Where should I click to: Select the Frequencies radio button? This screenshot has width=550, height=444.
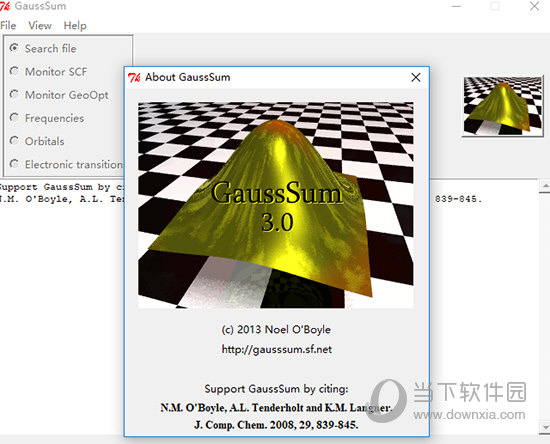(x=14, y=117)
